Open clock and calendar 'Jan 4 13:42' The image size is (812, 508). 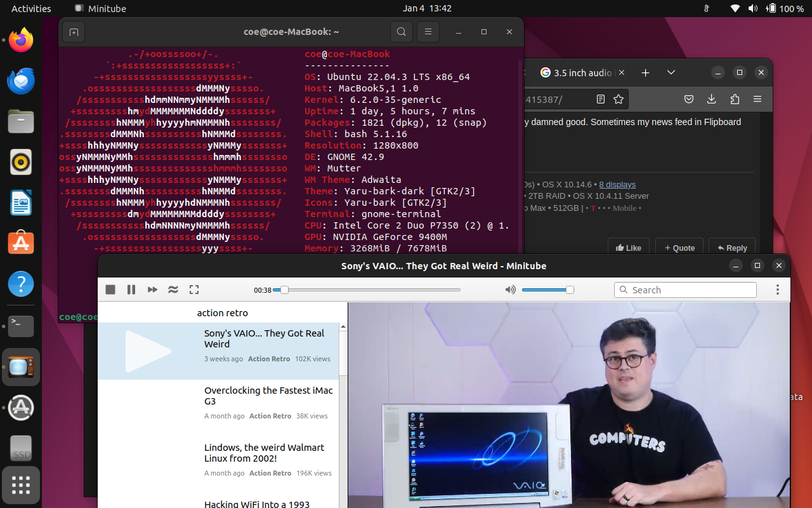click(x=427, y=8)
